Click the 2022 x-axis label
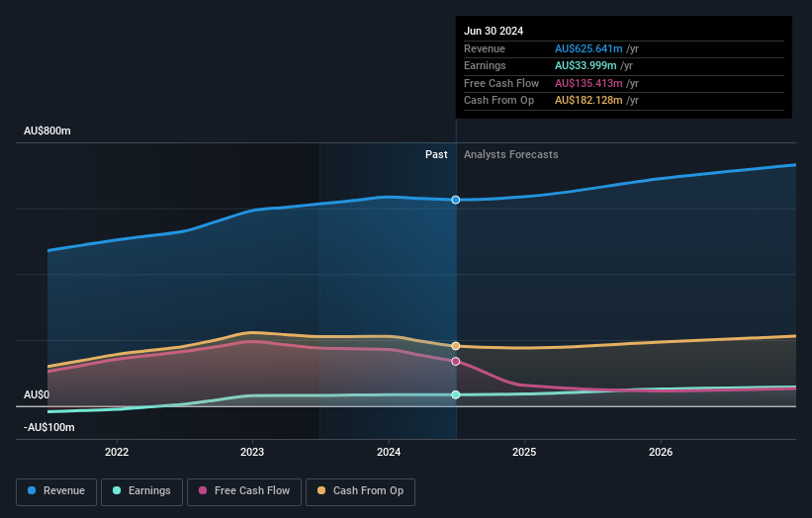This screenshot has width=812, height=518. (x=117, y=452)
